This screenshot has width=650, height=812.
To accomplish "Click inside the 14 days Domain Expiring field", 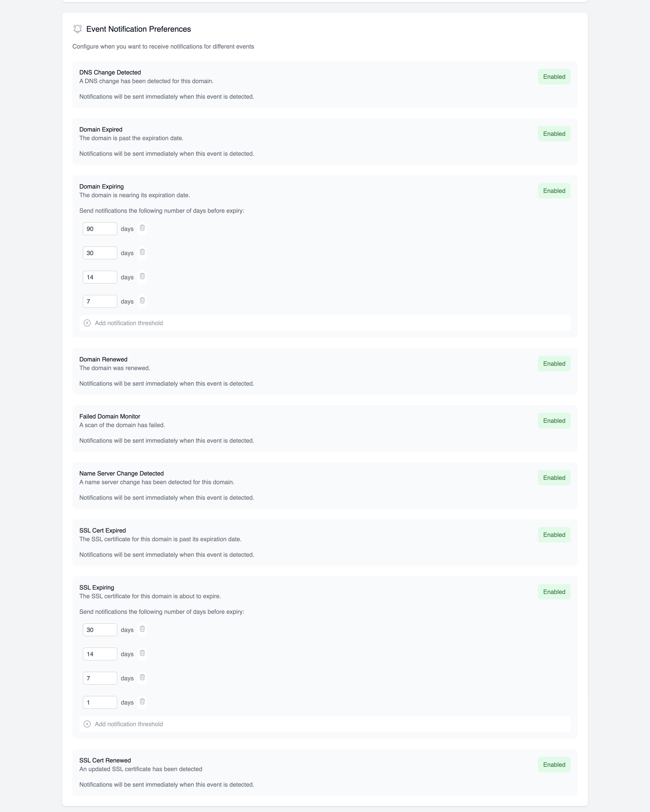I will pos(100,277).
